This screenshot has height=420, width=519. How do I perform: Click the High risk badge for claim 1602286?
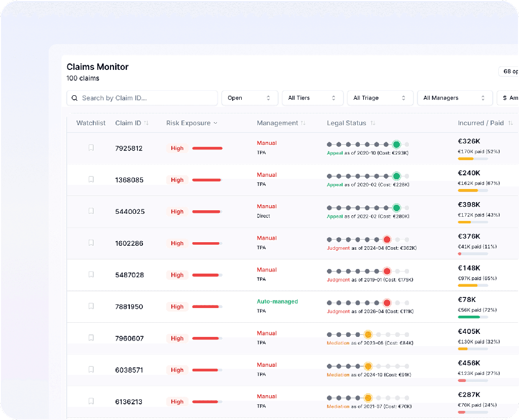pos(177,243)
